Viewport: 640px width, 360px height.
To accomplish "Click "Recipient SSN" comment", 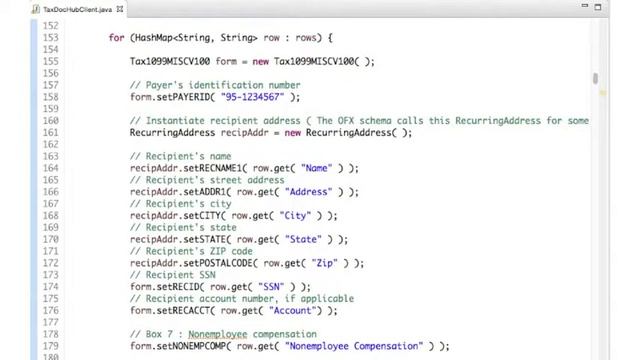I will [x=173, y=275].
